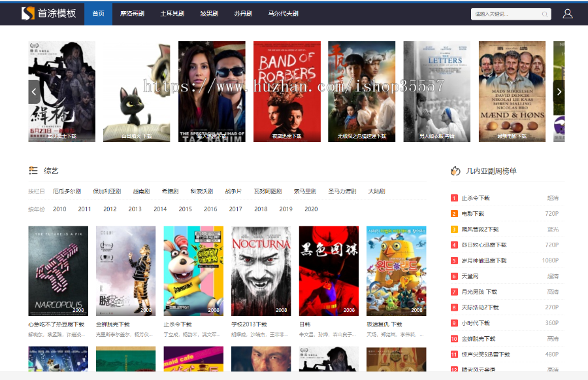
Task: Click rank badge number 2
Action: pos(454,214)
